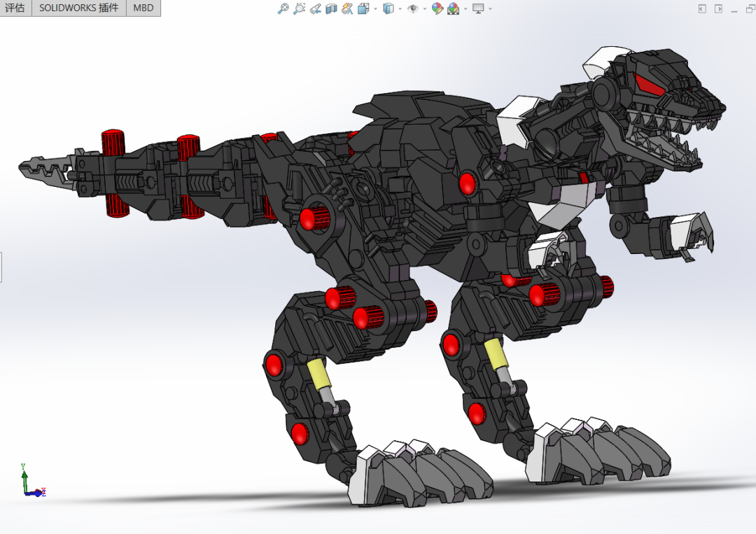Image resolution: width=756 pixels, height=534 pixels.
Task: Open the MBD tab
Action: 143,8
